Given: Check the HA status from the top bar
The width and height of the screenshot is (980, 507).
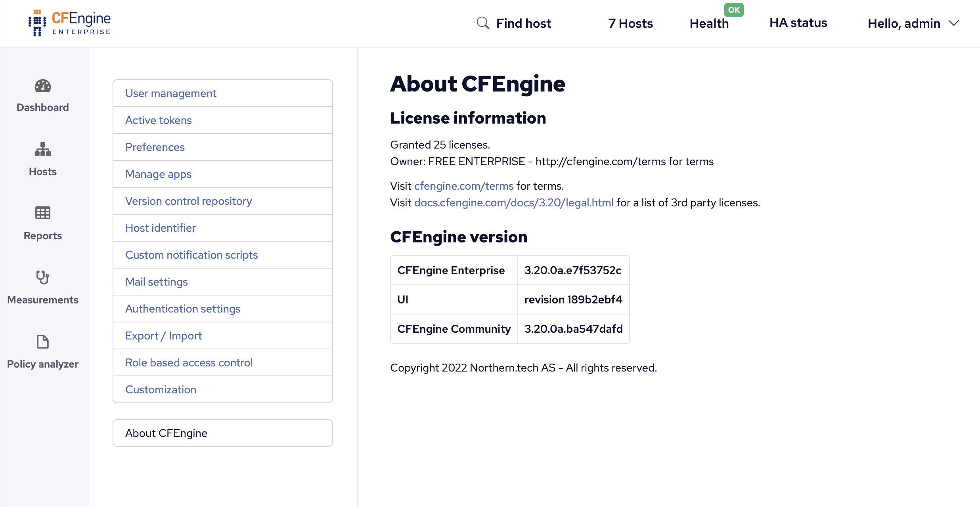Looking at the screenshot, I should (x=798, y=23).
